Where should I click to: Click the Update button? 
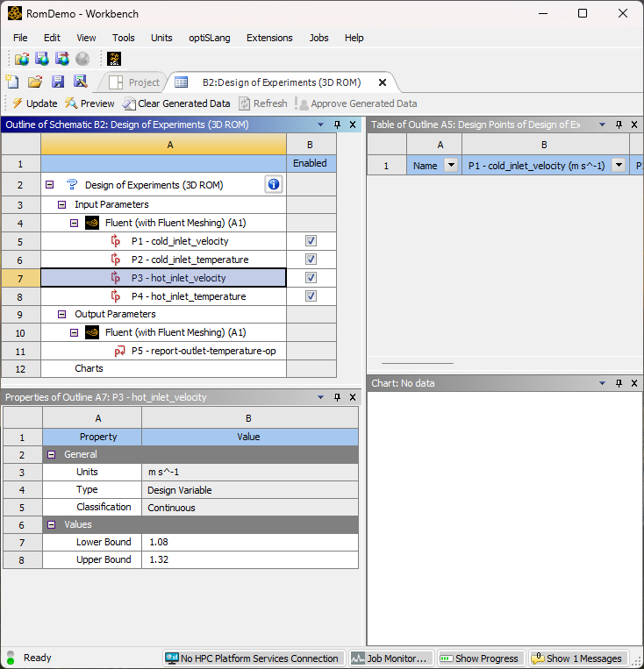(34, 103)
